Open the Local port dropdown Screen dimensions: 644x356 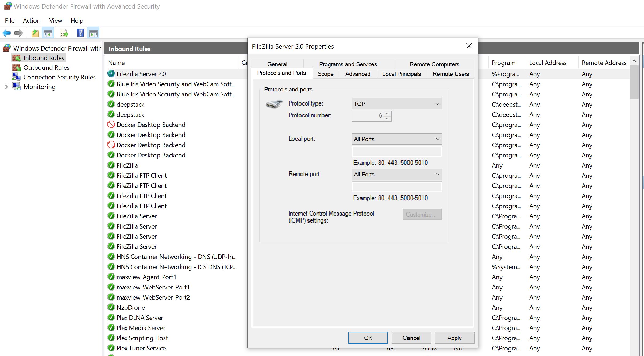point(397,139)
